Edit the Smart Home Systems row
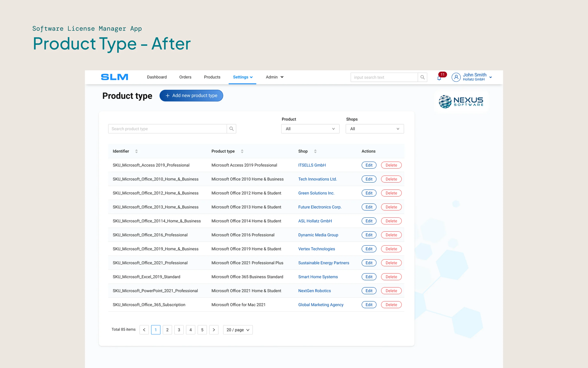Screen dimensions: 588x368 [x=369, y=277]
